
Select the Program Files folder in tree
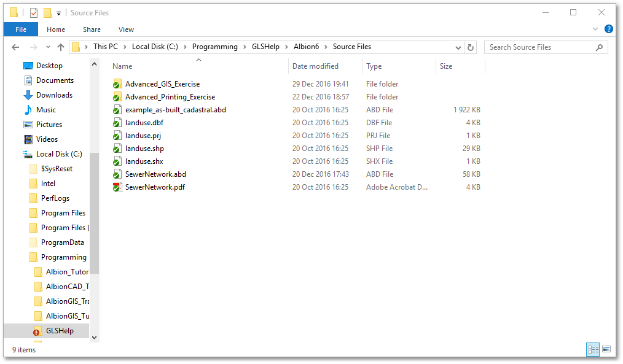click(63, 213)
